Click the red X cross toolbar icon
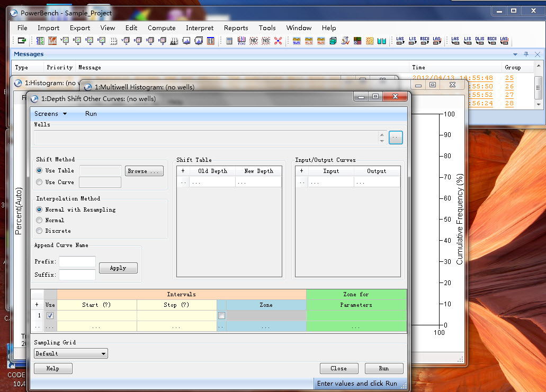This screenshot has width=546, height=392. (278, 41)
